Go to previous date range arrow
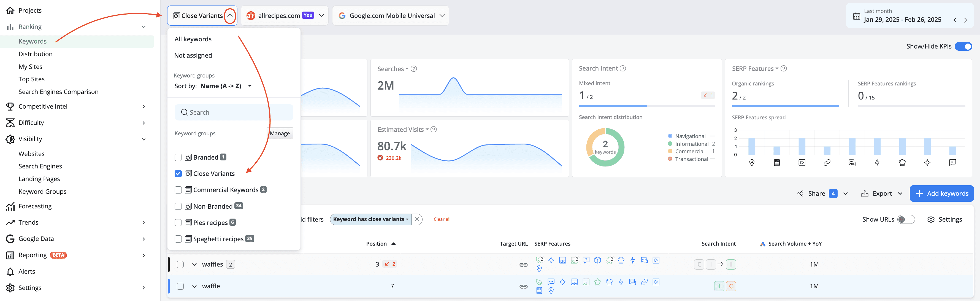This screenshot has height=301, width=980. [x=955, y=20]
